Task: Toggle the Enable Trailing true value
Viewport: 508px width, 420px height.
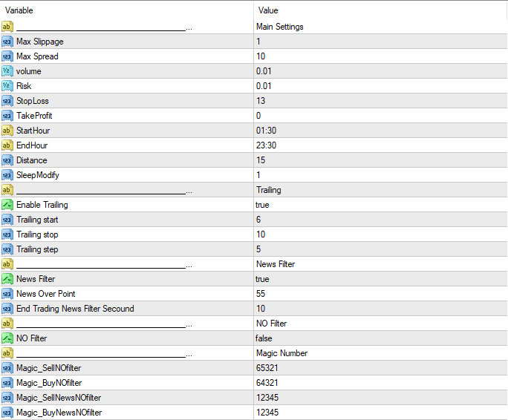Action: (262, 205)
